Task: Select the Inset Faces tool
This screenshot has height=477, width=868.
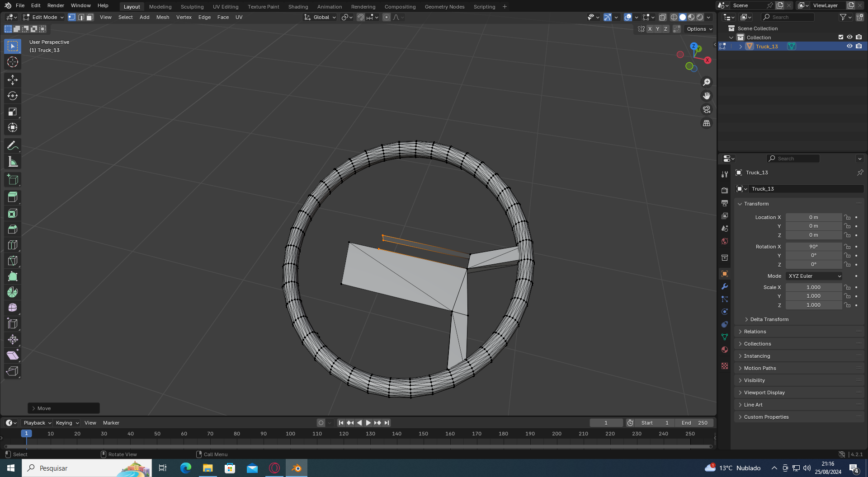Action: pos(13,213)
